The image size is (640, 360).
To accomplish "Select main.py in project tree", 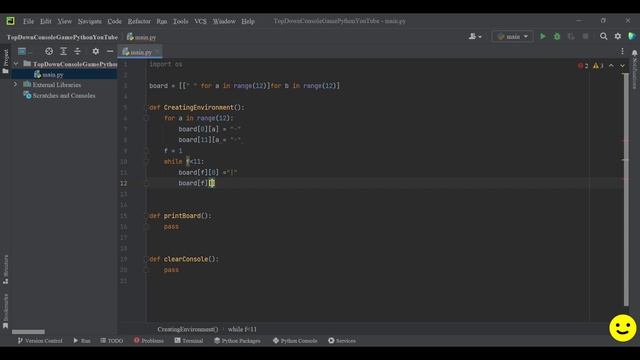I will (x=53, y=75).
